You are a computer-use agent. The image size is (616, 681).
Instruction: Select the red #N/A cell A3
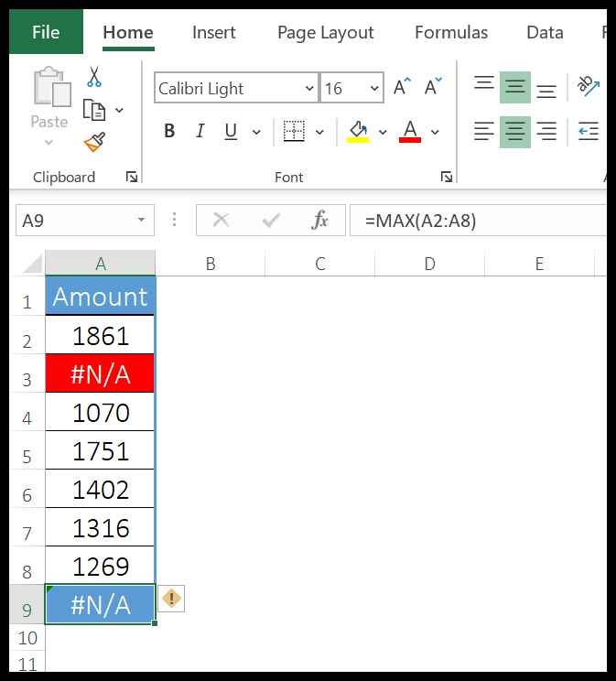coord(101,373)
